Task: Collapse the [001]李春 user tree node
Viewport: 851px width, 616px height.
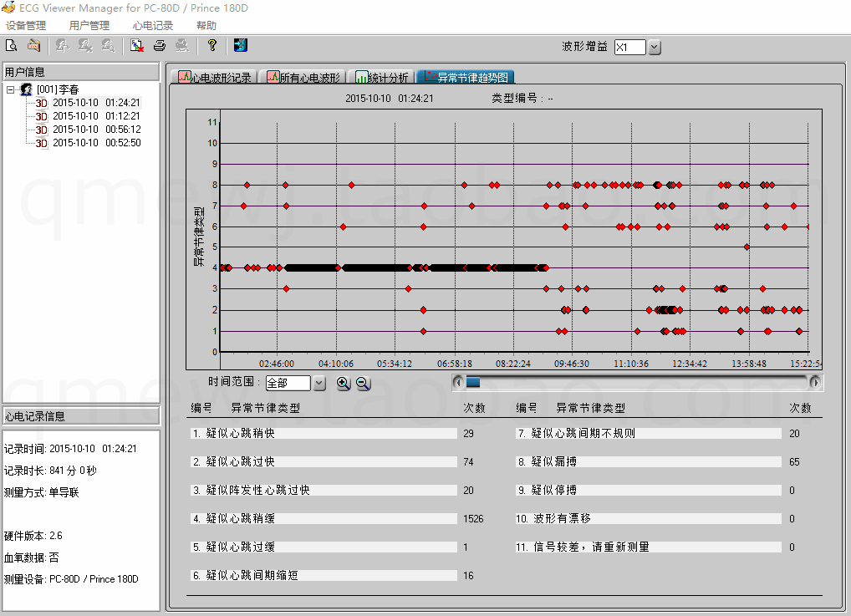Action: [x=10, y=89]
